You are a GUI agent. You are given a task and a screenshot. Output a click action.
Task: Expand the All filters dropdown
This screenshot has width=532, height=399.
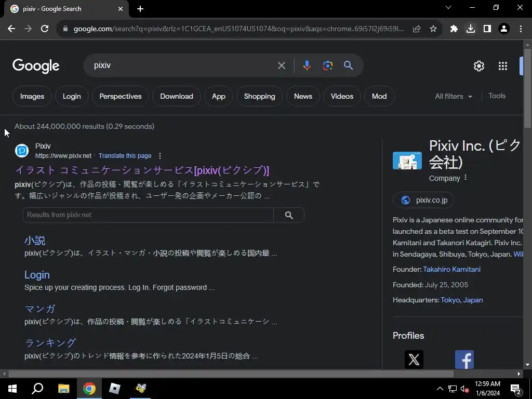click(453, 96)
